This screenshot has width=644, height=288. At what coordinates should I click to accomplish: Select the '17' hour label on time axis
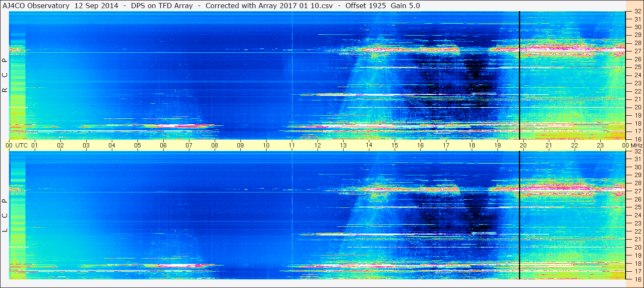pos(446,145)
